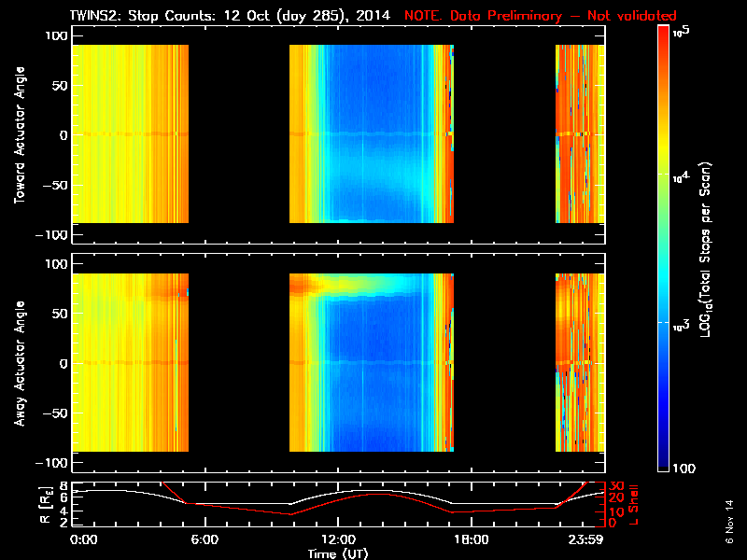Click the LOG10 Total Stops per Scan label

click(706, 250)
